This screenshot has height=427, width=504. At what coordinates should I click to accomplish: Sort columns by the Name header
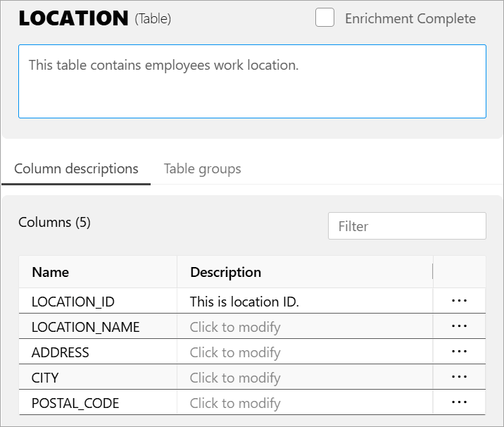pyautogui.click(x=51, y=272)
